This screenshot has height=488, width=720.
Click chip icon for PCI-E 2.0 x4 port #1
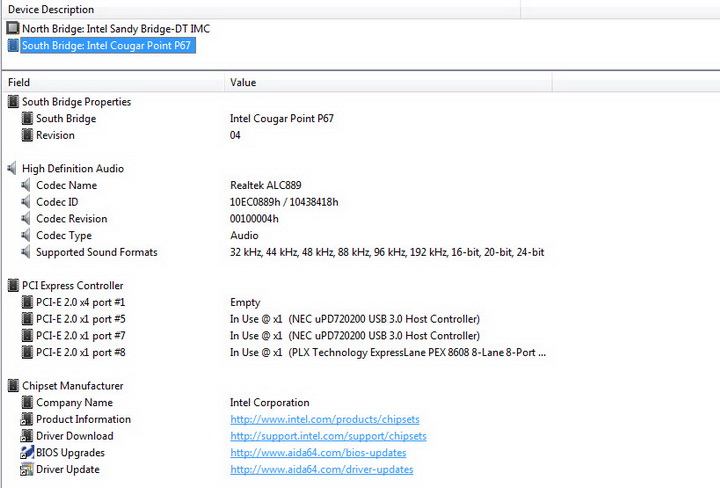pyautogui.click(x=27, y=302)
